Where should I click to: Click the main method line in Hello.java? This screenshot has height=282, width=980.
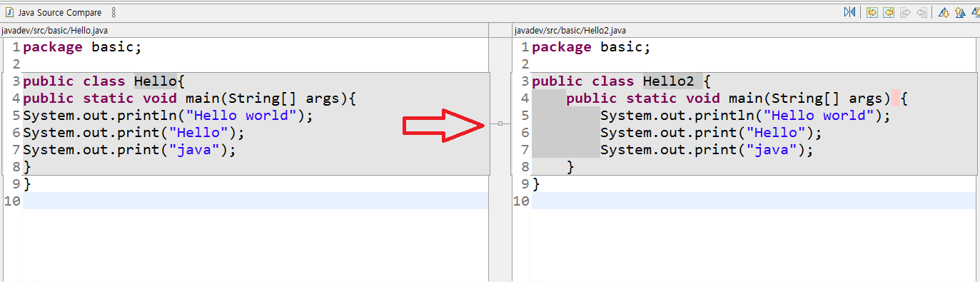tap(189, 99)
